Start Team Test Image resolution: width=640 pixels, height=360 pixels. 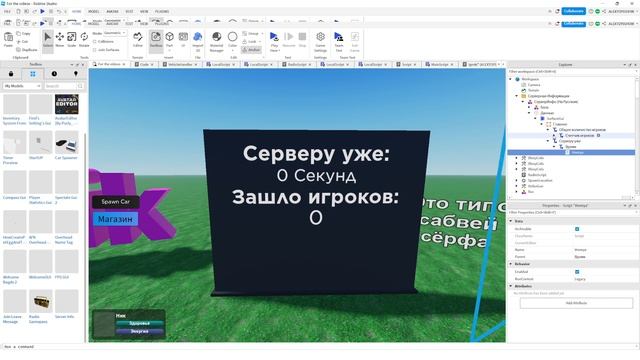[x=339, y=42]
